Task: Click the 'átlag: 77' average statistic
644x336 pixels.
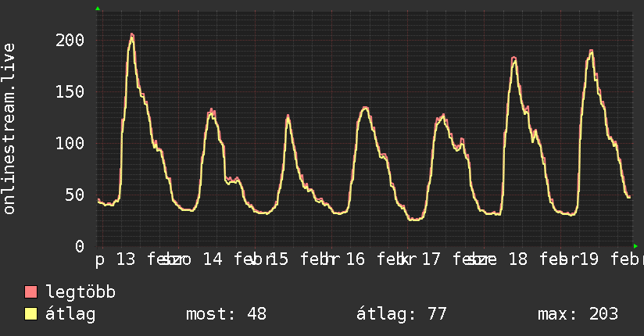Action: (x=401, y=314)
